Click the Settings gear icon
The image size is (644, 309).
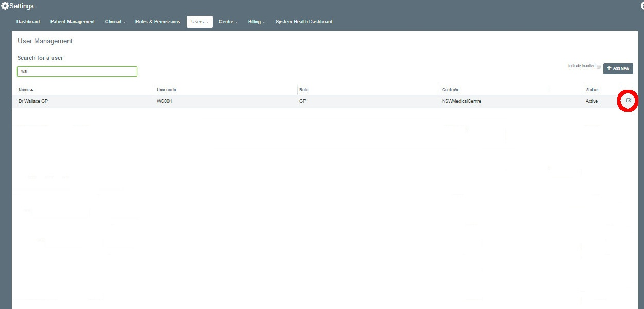(5, 5)
